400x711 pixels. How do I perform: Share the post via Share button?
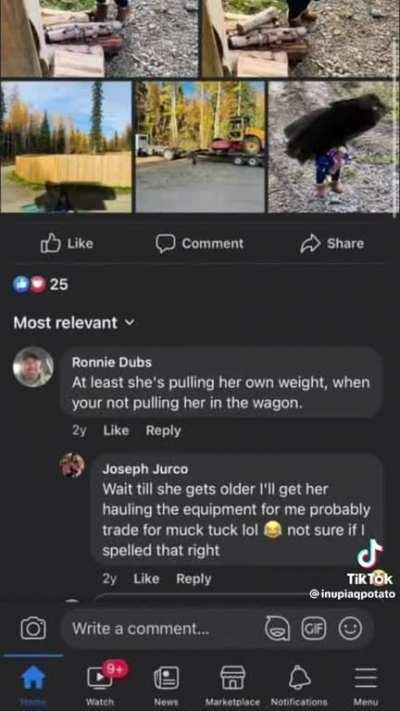[x=332, y=243]
